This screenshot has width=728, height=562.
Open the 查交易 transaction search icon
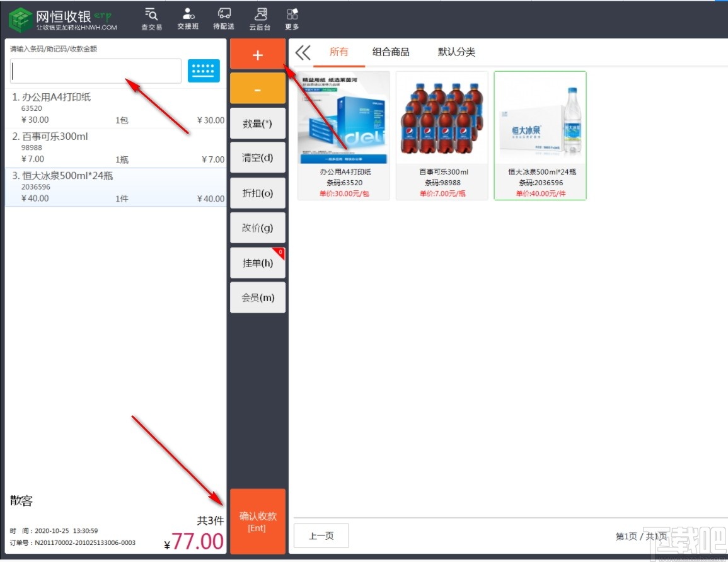pyautogui.click(x=151, y=19)
